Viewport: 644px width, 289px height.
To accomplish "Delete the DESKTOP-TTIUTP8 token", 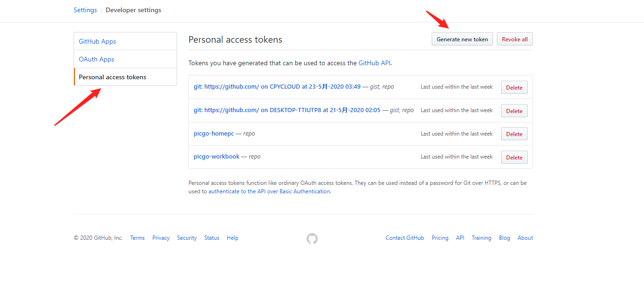I will 514,111.
